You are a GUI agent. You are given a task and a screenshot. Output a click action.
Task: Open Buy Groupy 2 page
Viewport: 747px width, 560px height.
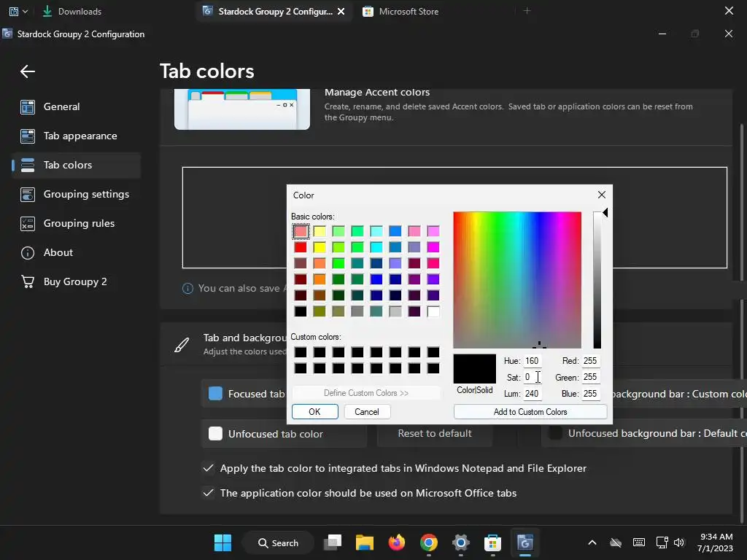point(76,281)
